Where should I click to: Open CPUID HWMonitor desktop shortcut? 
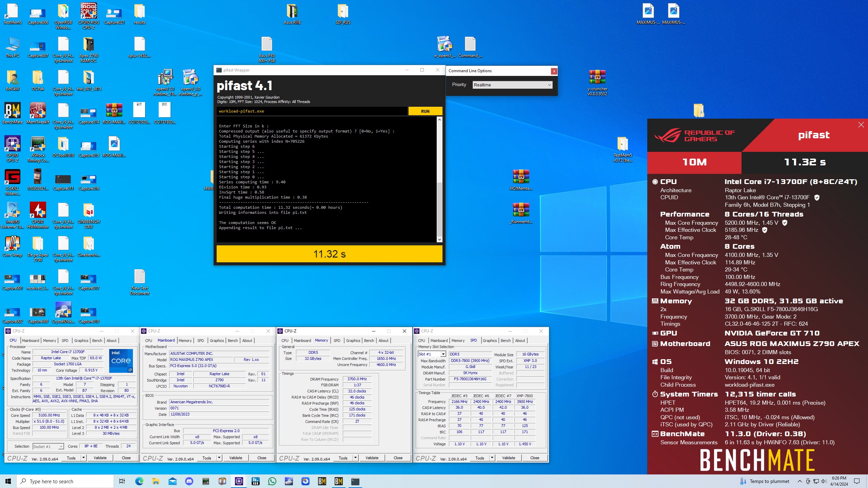(x=38, y=216)
